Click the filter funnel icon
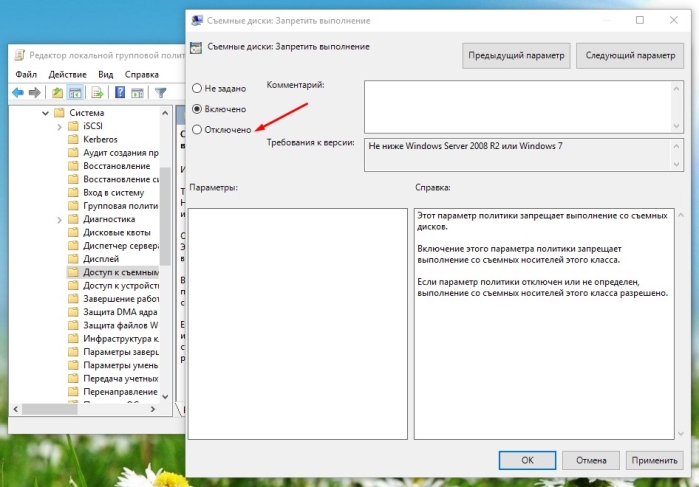 tap(160, 93)
